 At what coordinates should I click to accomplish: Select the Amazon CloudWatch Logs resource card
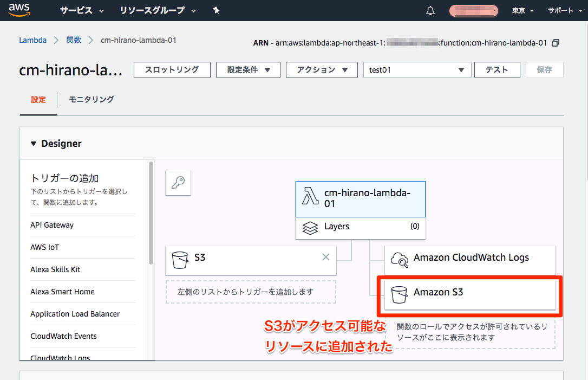tap(471, 260)
